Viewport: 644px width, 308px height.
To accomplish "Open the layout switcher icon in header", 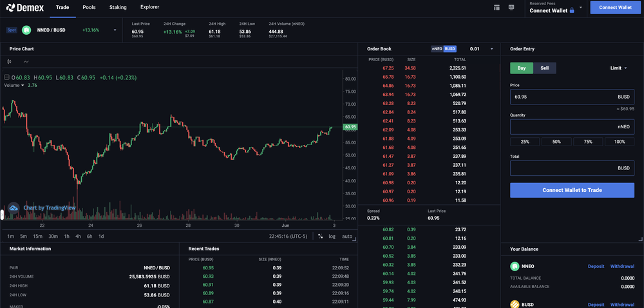I will point(497,7).
